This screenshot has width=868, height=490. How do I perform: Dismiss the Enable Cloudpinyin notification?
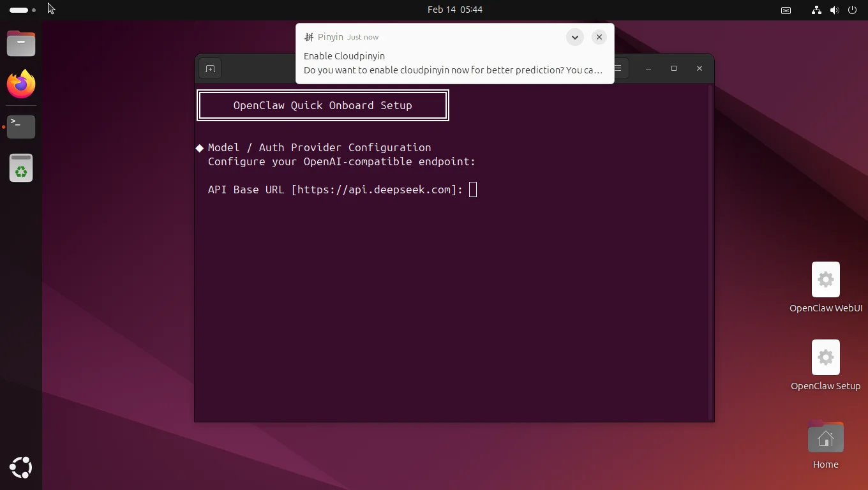[599, 37]
